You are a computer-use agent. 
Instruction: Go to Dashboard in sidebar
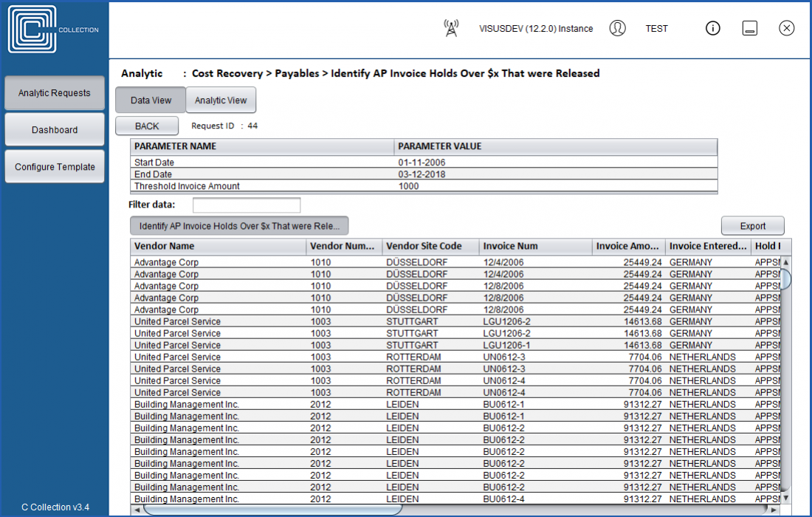coord(55,130)
